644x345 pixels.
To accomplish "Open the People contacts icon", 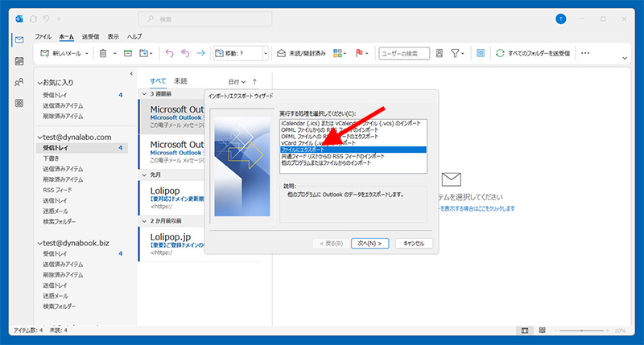I will pos(19,82).
